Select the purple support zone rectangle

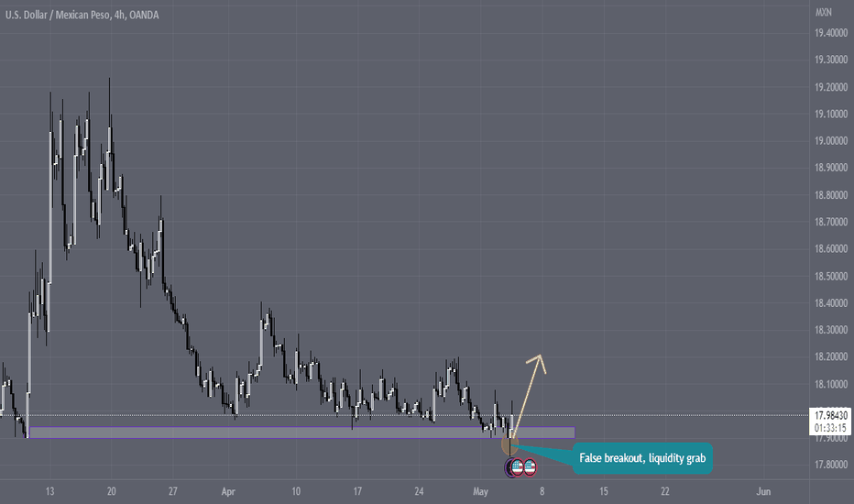point(301,433)
